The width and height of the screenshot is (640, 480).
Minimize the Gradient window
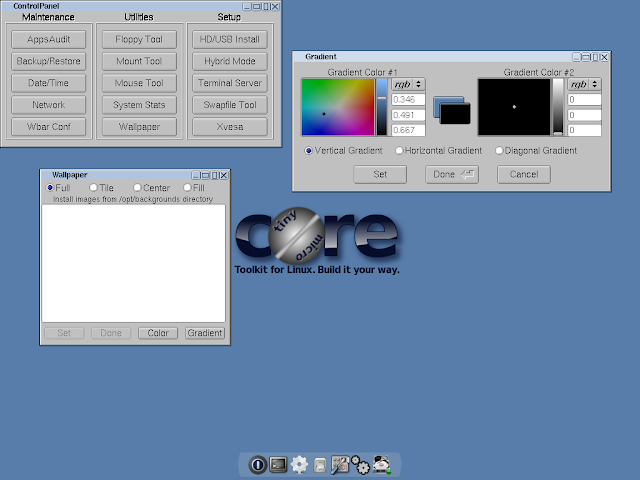(576, 57)
